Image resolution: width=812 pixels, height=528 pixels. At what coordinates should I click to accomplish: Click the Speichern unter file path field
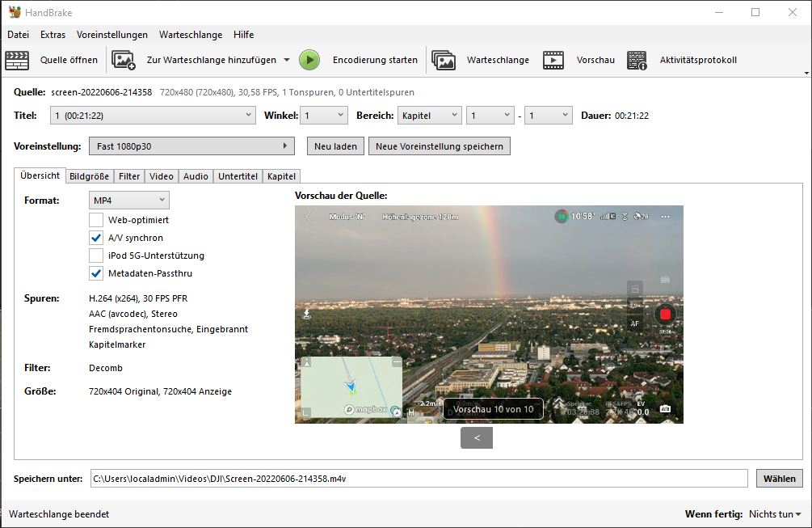point(419,478)
